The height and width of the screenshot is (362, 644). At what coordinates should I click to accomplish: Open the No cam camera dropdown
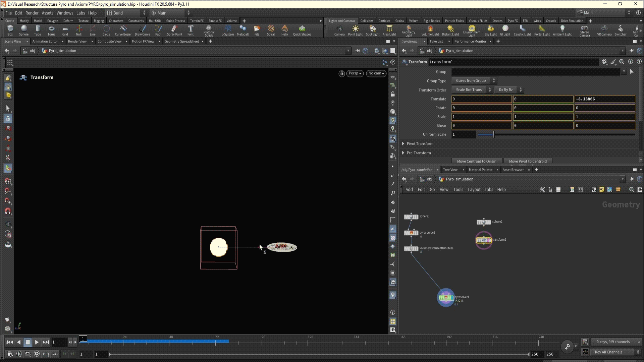coord(376,73)
